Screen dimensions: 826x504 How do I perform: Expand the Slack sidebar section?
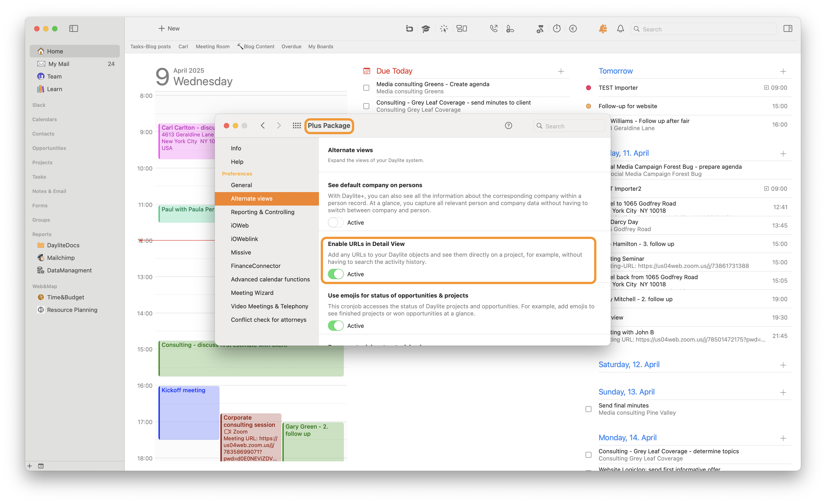tap(39, 105)
